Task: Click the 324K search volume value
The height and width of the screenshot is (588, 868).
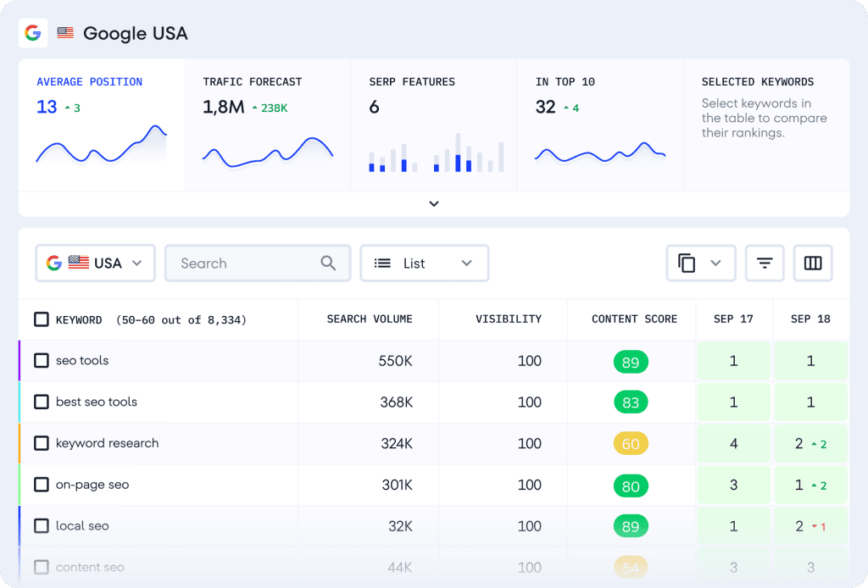Action: (x=397, y=444)
